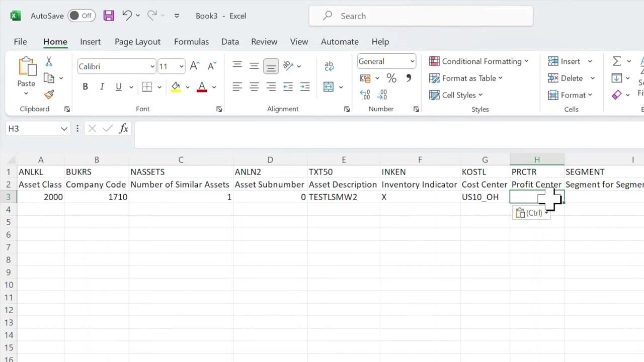Screen dimensions: 644x362
Task: Cut selection with the scissors icon
Action: 49,61
